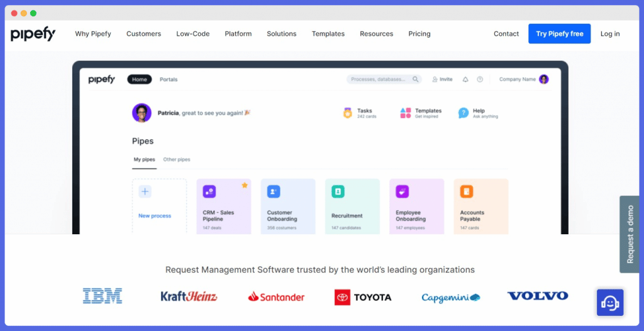Click the 147 employees count
The height and width of the screenshot is (331, 644).
pyautogui.click(x=410, y=227)
